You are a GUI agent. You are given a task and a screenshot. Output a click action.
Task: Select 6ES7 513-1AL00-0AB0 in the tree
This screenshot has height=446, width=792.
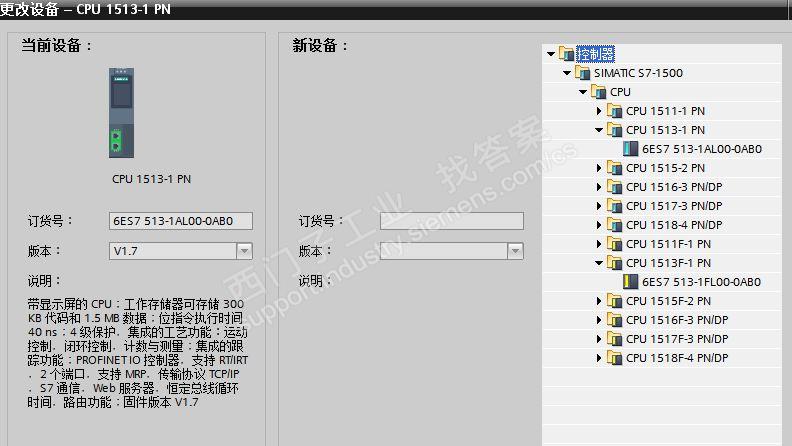click(702, 149)
